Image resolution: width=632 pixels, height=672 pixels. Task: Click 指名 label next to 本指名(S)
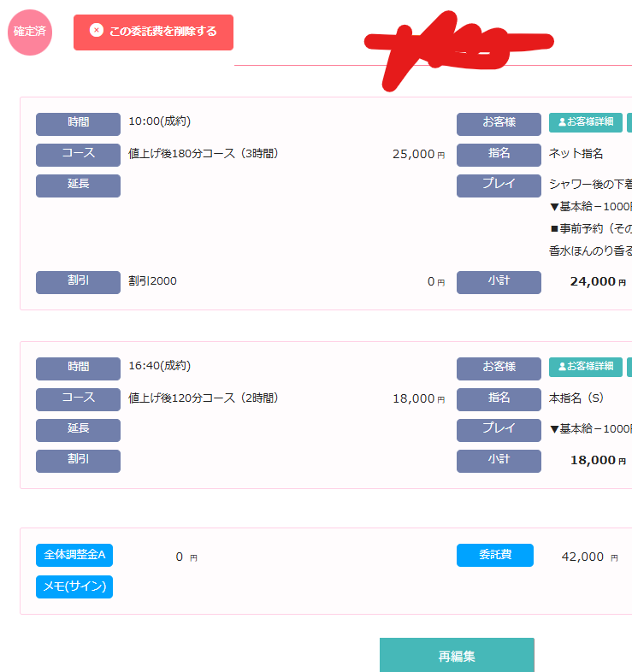coord(499,399)
